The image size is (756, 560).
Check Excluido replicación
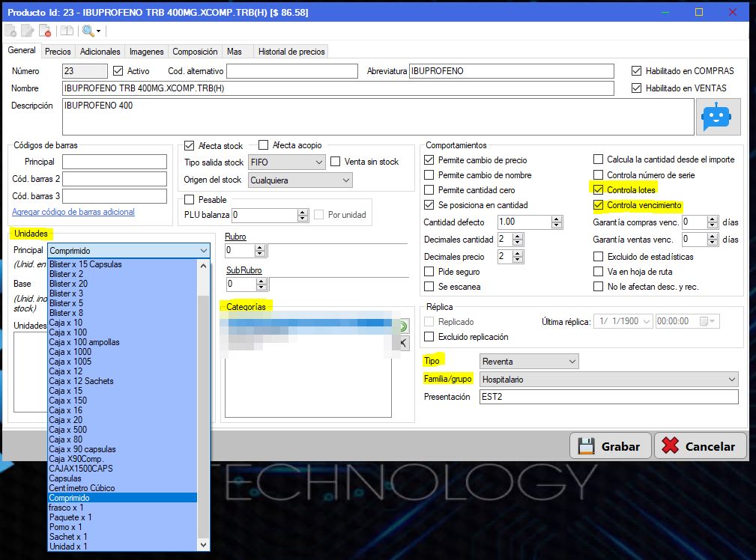pos(429,337)
